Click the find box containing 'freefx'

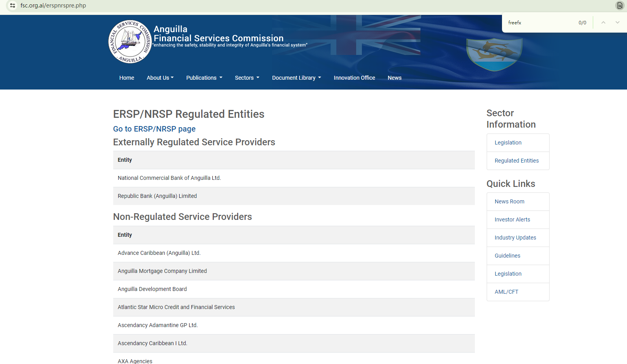pos(541,22)
